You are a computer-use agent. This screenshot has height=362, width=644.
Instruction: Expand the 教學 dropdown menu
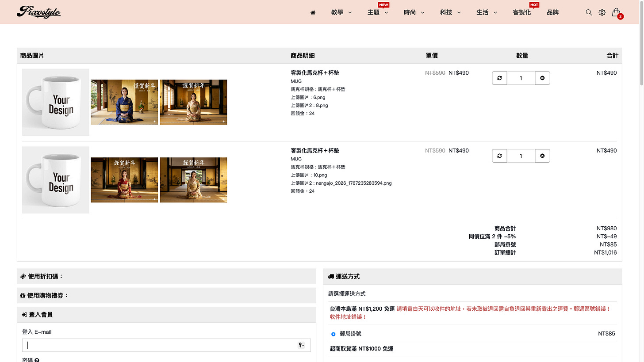point(341,12)
